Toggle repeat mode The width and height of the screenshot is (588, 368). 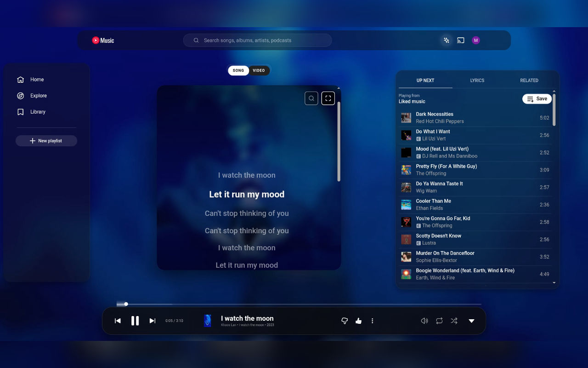pos(439,321)
